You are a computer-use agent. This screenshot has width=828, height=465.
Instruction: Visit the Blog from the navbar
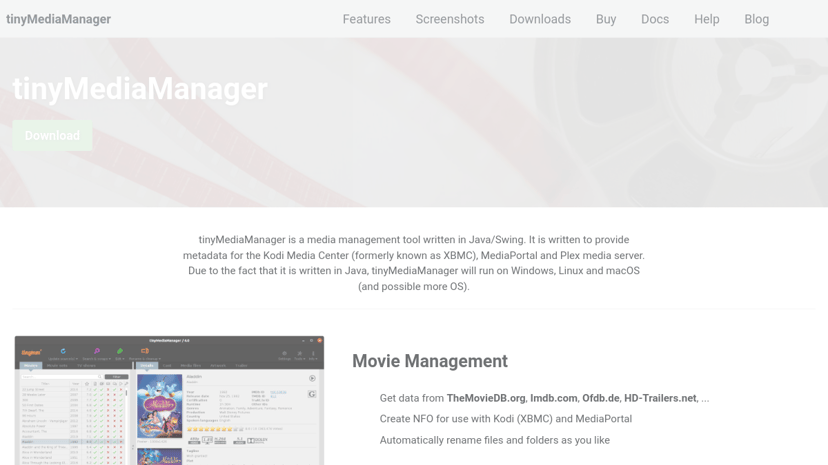[x=757, y=19]
